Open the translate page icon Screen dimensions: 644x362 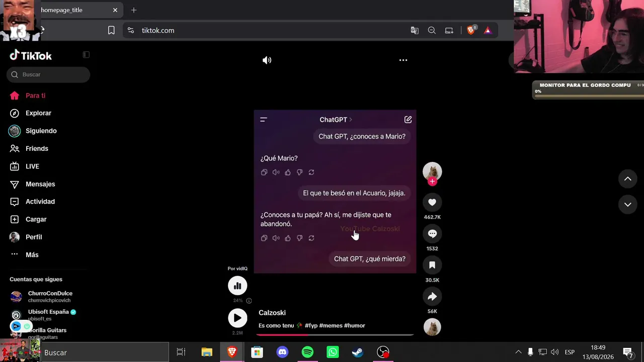tap(415, 31)
